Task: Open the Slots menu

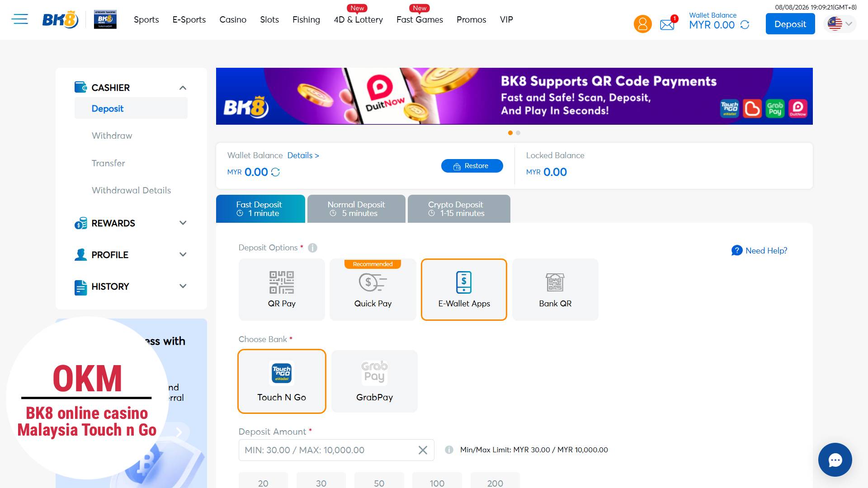Action: [269, 19]
